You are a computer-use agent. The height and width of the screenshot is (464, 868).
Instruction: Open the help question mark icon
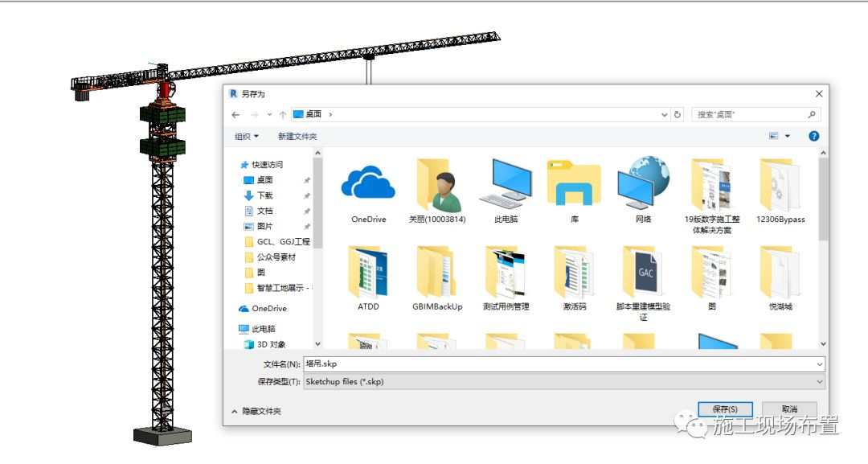click(x=813, y=136)
